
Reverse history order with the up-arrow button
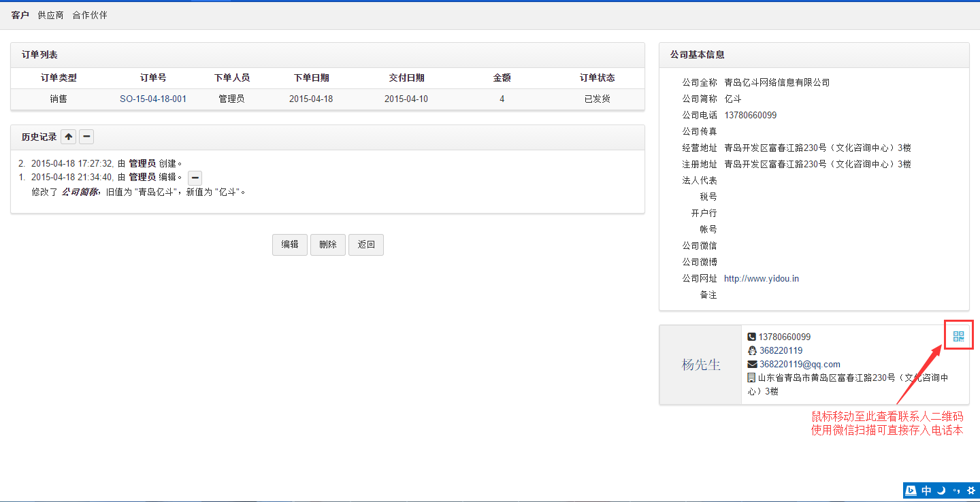[69, 137]
